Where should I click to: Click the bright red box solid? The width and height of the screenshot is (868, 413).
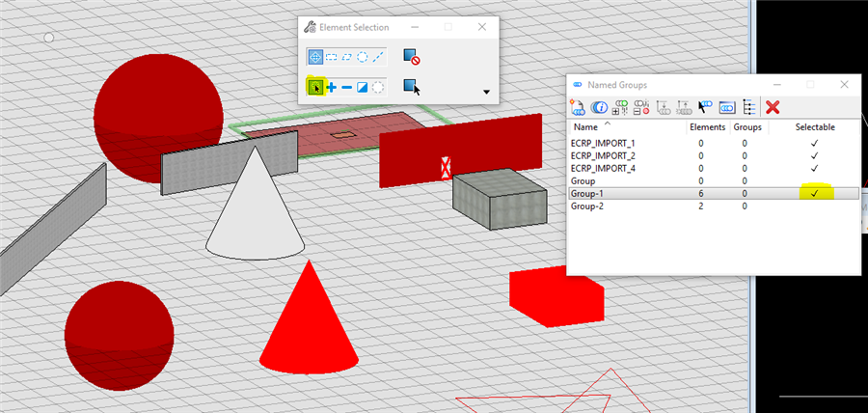tap(556, 297)
